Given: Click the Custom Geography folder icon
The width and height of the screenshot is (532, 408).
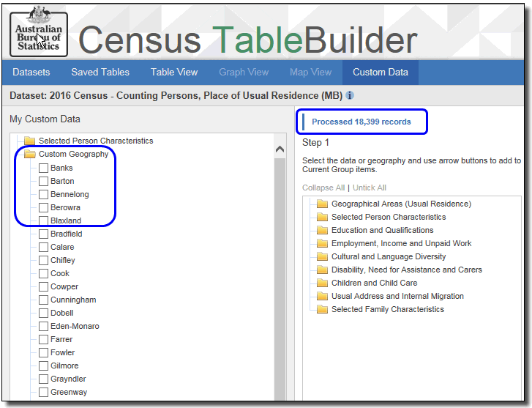Looking at the screenshot, I should (x=30, y=155).
